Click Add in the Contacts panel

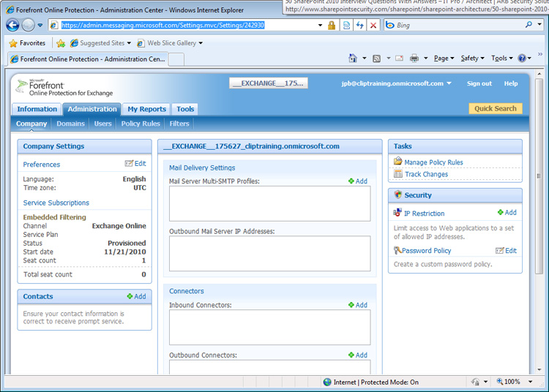(x=137, y=296)
